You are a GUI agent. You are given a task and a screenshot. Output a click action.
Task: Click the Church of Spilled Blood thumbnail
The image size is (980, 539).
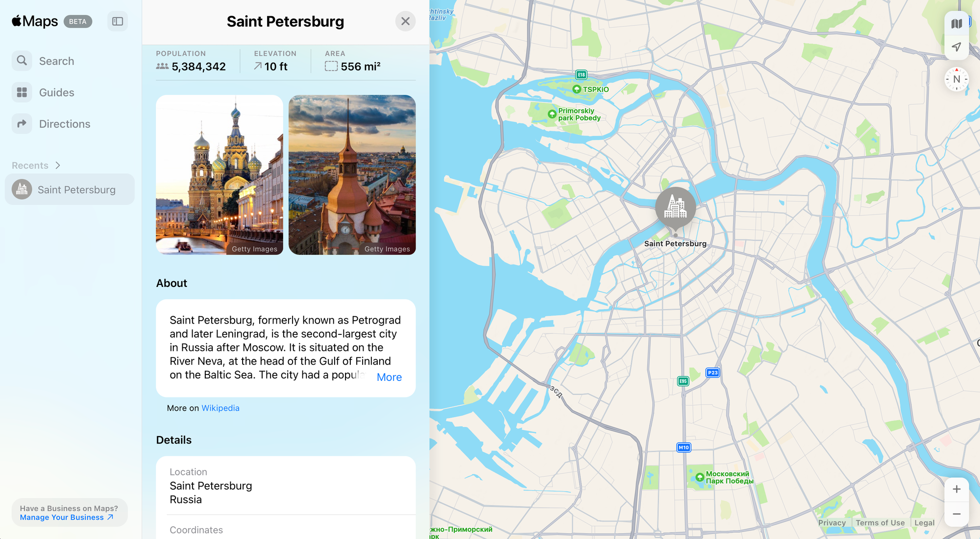[219, 175]
